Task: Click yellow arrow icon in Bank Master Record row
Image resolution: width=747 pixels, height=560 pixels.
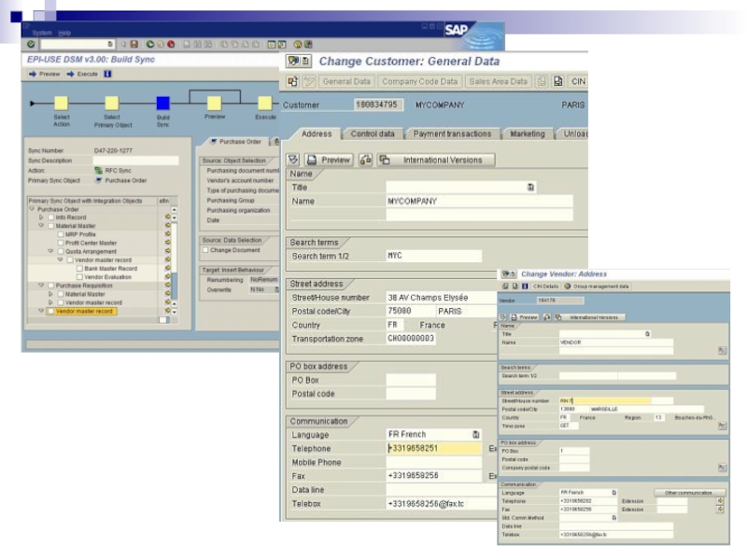Action: point(167,269)
